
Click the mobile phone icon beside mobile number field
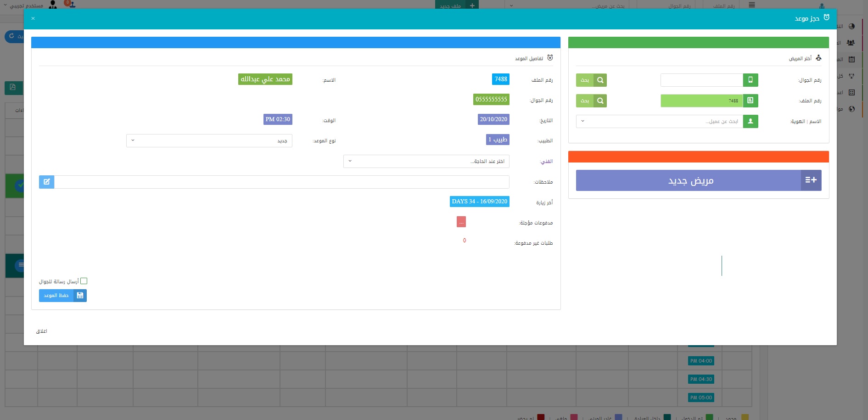[750, 80]
